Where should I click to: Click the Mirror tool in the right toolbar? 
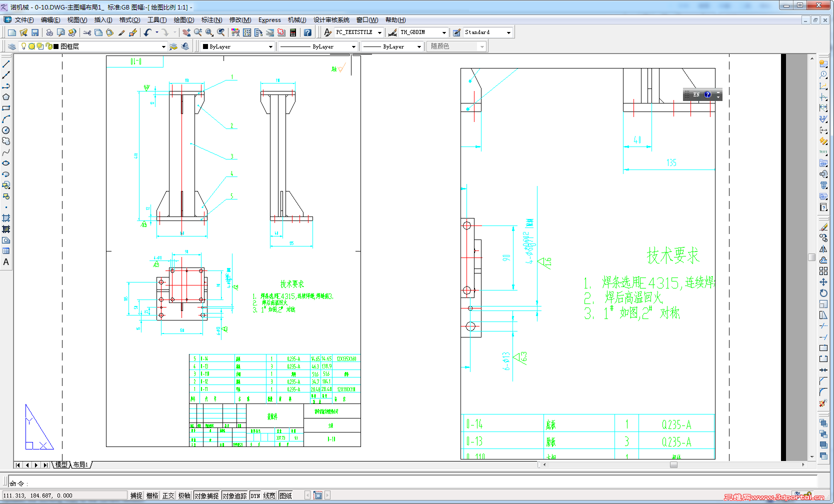click(x=823, y=249)
